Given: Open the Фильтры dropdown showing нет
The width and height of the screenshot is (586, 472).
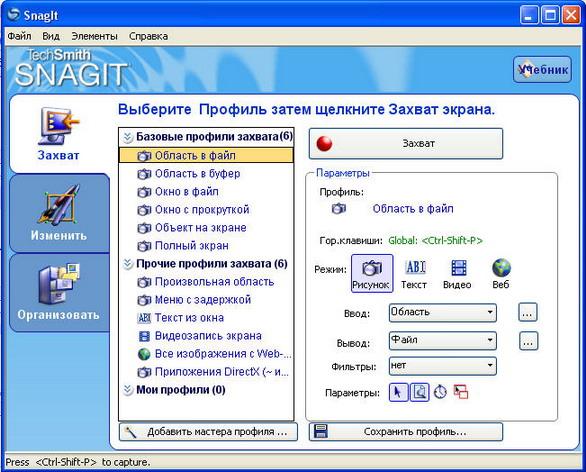Looking at the screenshot, I should tap(442, 366).
